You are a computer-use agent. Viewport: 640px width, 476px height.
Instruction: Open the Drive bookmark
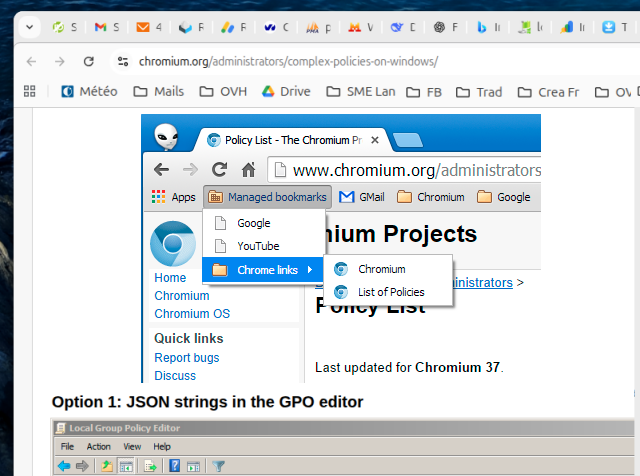tap(285, 92)
